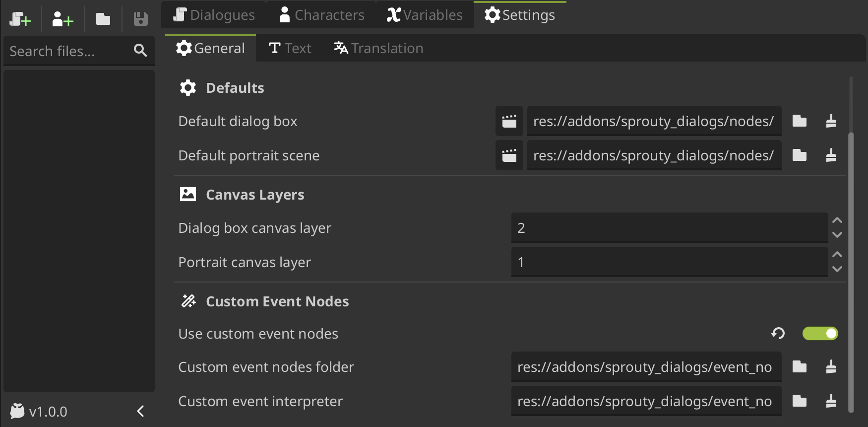Click the settings panel vertical scrollbar
868x427 pixels.
pyautogui.click(x=851, y=272)
